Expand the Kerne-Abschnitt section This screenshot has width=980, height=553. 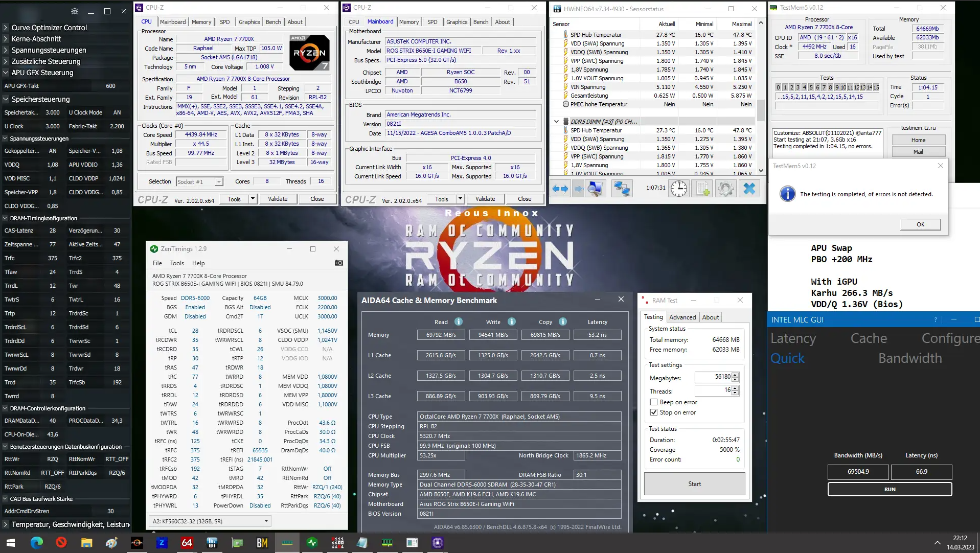coord(5,39)
